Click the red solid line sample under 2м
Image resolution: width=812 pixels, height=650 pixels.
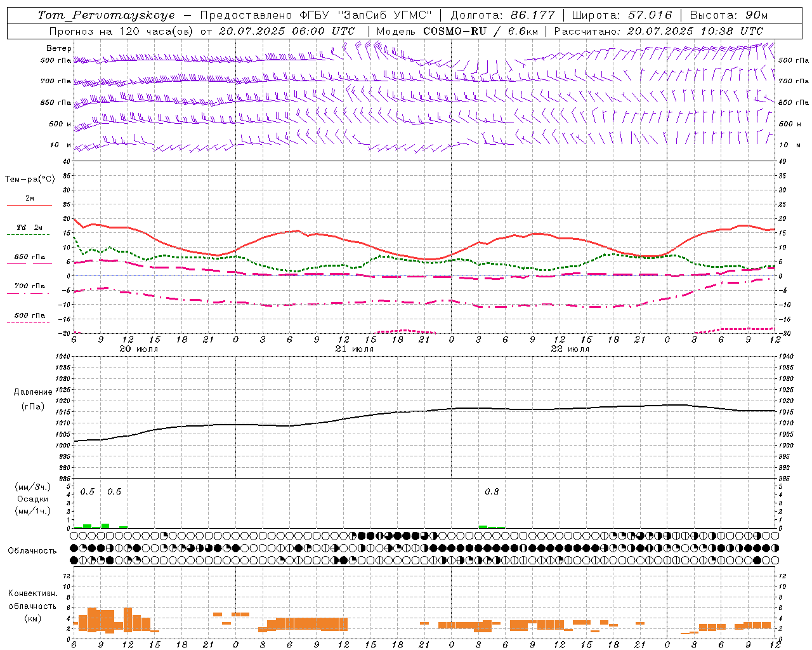tap(29, 205)
